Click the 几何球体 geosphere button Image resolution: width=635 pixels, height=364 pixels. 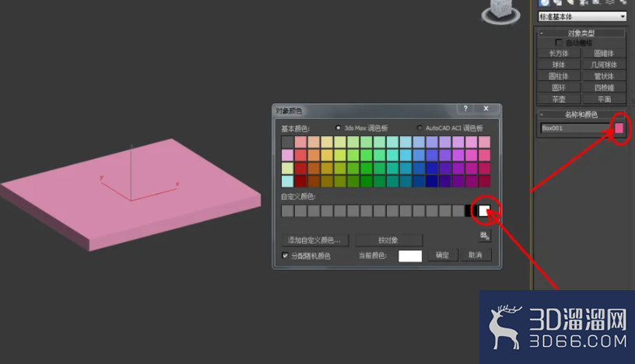click(604, 65)
